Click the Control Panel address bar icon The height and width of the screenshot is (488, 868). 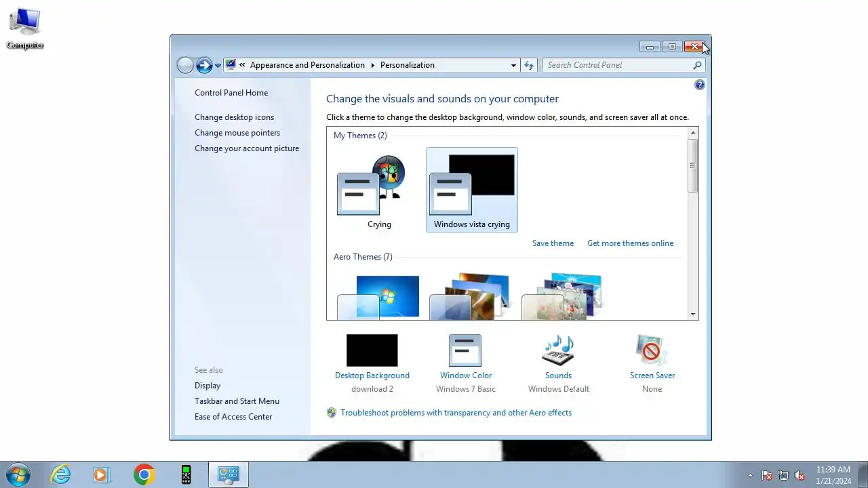coord(231,65)
